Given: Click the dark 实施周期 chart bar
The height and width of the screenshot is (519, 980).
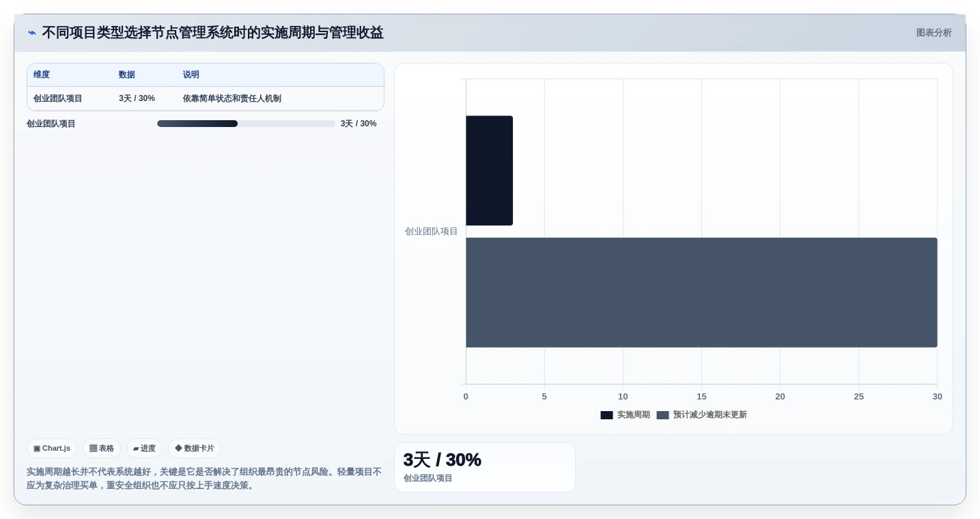Looking at the screenshot, I should (489, 171).
